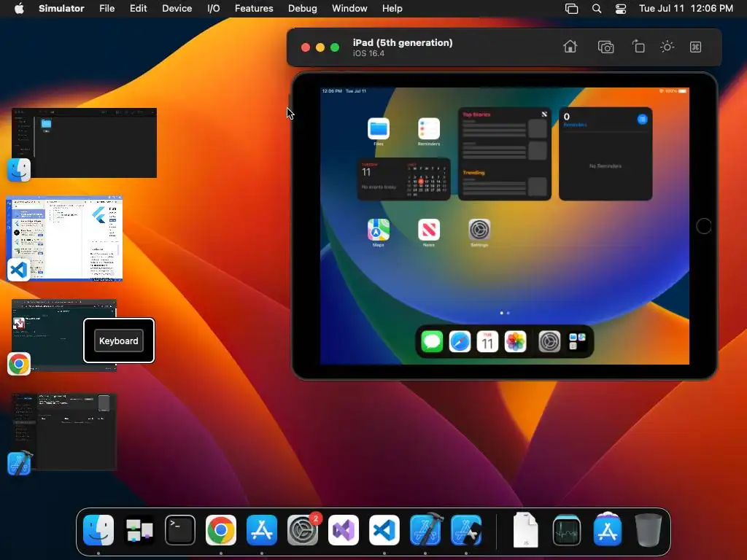
Task: Open Xcode from the macOS Dock
Action: (x=425, y=530)
